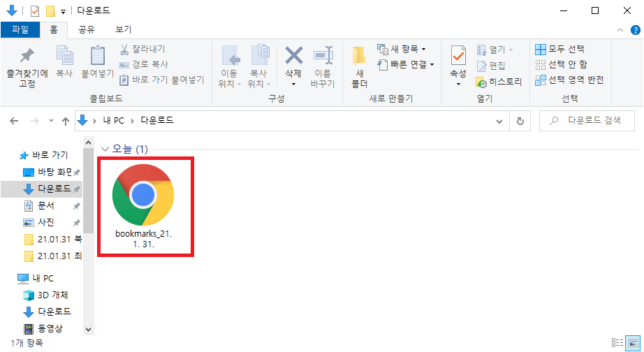Click navigation pane scroll down arrow
Image resolution: width=644 pixels, height=352 pixels.
pyautogui.click(x=88, y=330)
